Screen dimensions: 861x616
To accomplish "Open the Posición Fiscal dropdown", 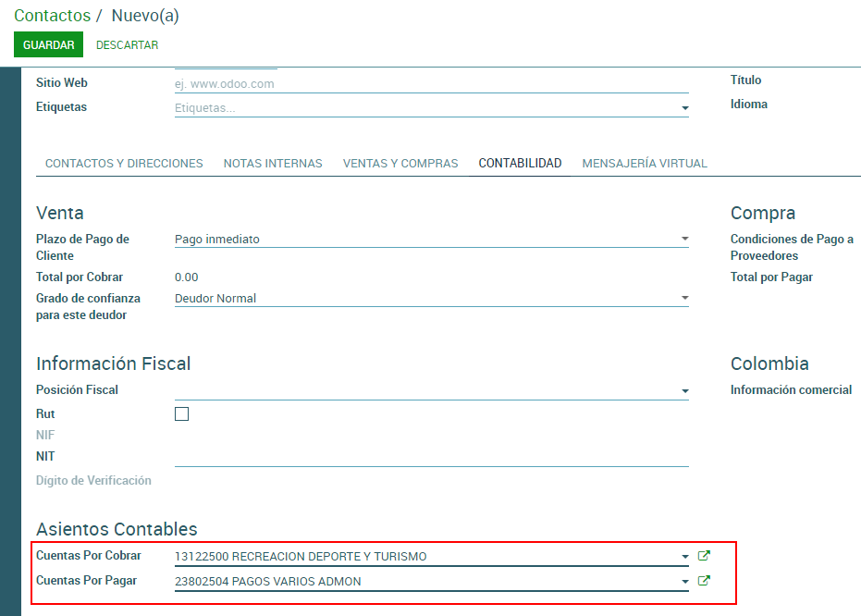I will (684, 391).
